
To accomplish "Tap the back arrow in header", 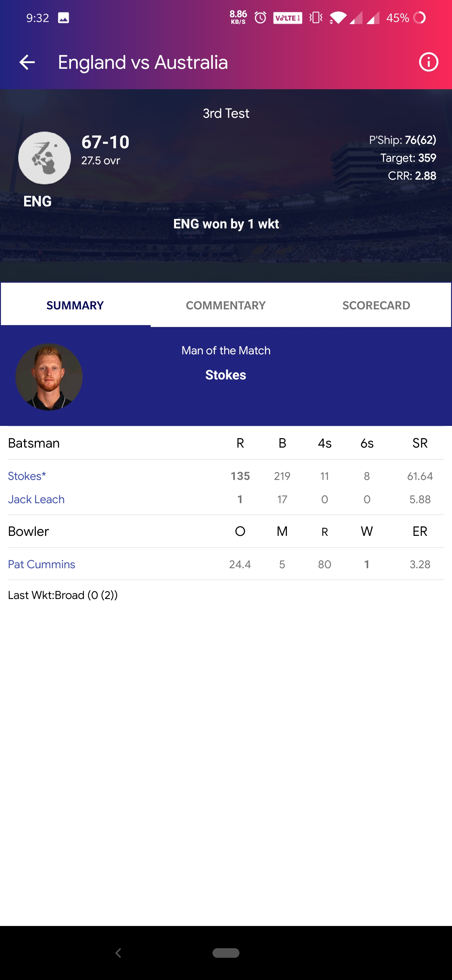I will (x=27, y=62).
